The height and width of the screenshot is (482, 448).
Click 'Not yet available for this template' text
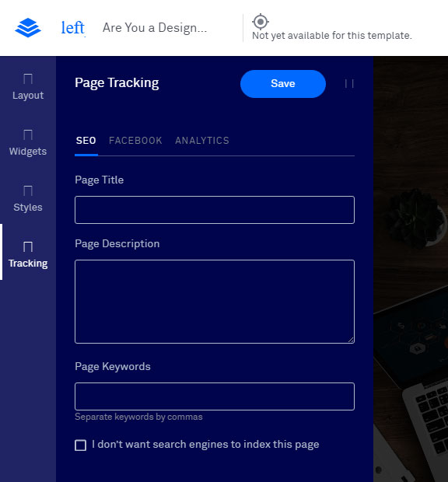[332, 36]
